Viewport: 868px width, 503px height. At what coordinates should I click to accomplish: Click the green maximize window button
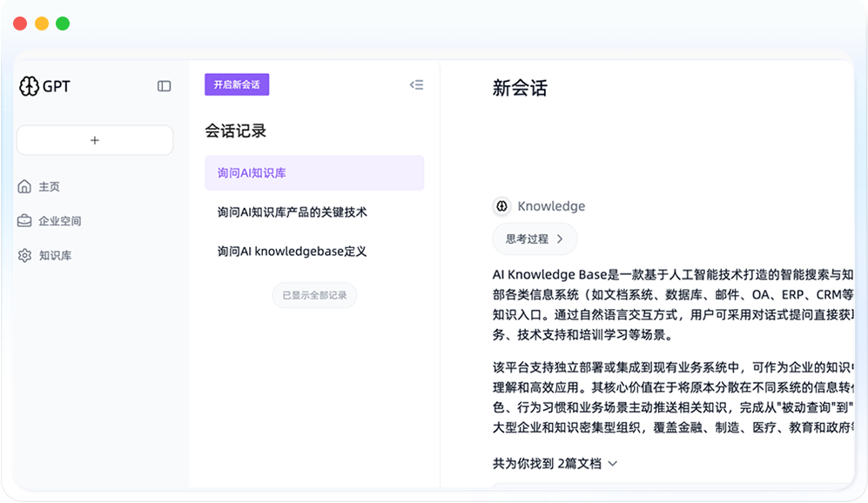pos(63,23)
